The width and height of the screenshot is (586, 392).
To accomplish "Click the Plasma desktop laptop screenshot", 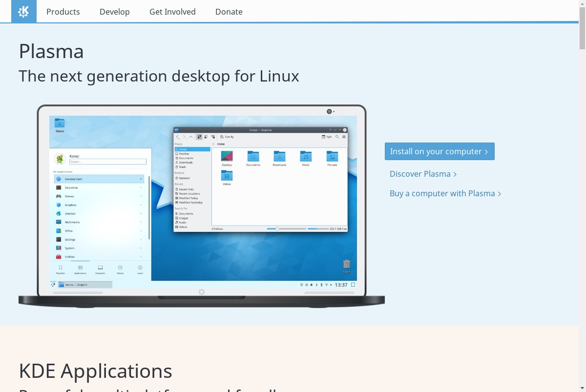I will [x=202, y=205].
